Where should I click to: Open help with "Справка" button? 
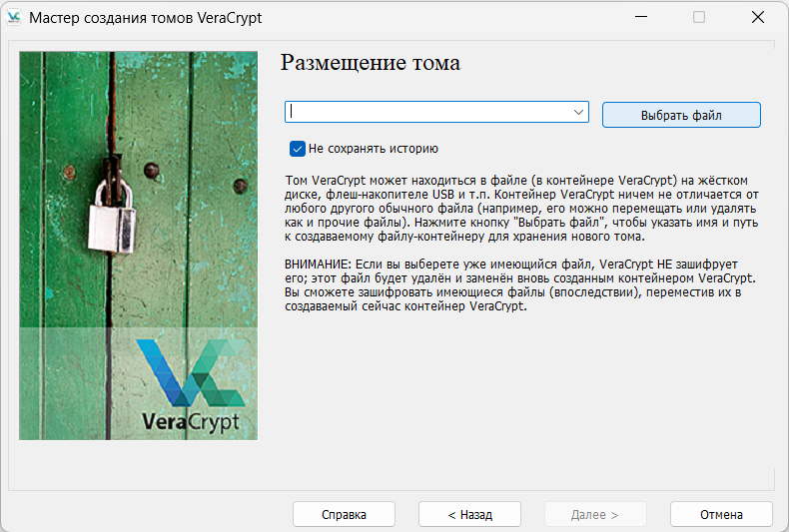point(344,514)
